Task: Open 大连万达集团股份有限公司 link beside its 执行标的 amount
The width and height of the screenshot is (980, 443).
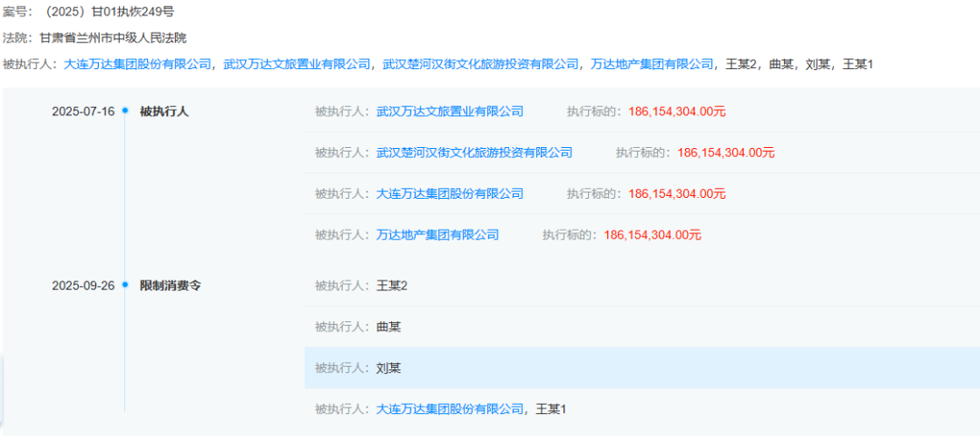Action: click(x=450, y=193)
